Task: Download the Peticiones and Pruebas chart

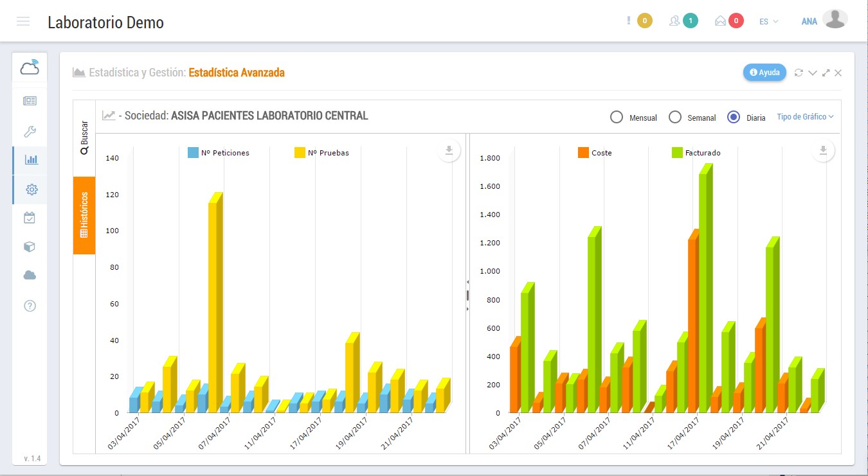Action: click(449, 150)
